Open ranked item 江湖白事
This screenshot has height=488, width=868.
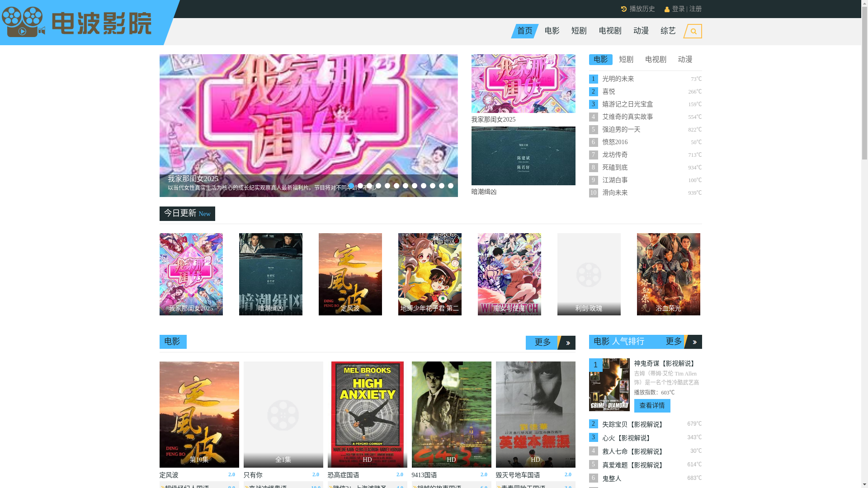[x=615, y=180]
